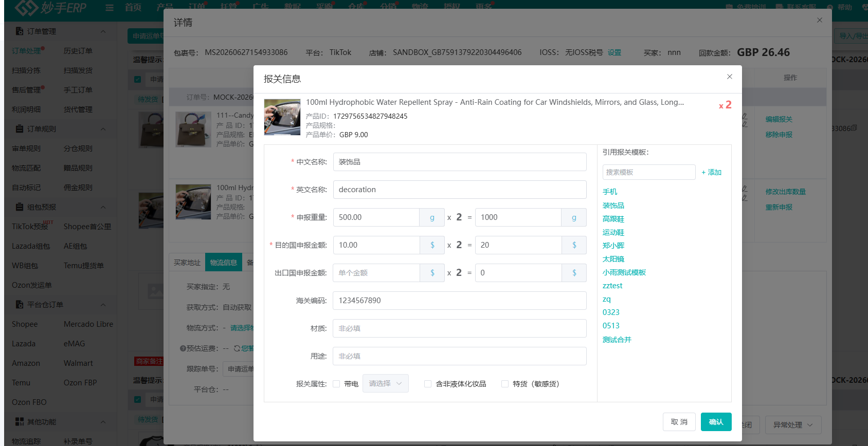Select the 测试合并 template
The height and width of the screenshot is (446, 868).
pyautogui.click(x=617, y=340)
